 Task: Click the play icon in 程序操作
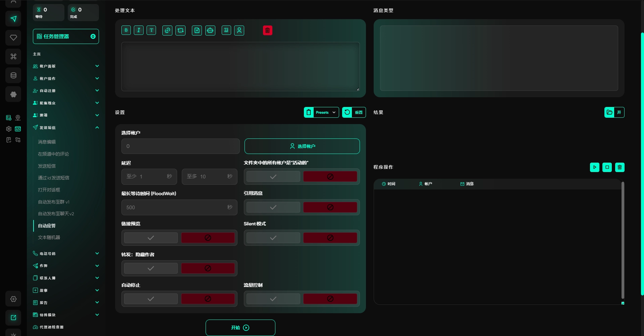coord(595,167)
